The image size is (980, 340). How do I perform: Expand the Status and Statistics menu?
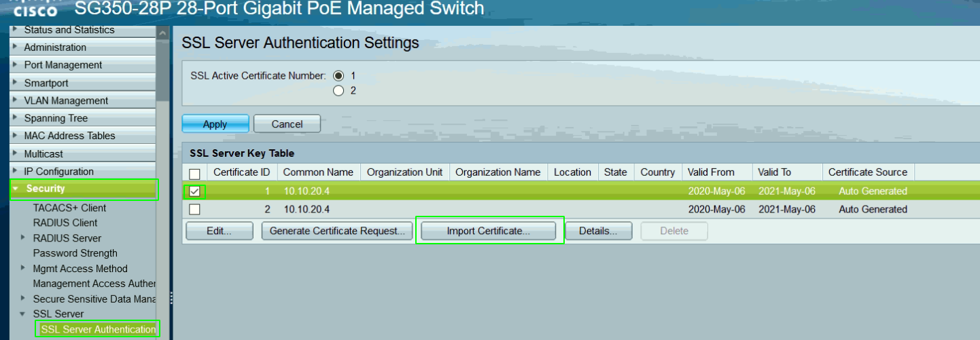(69, 30)
